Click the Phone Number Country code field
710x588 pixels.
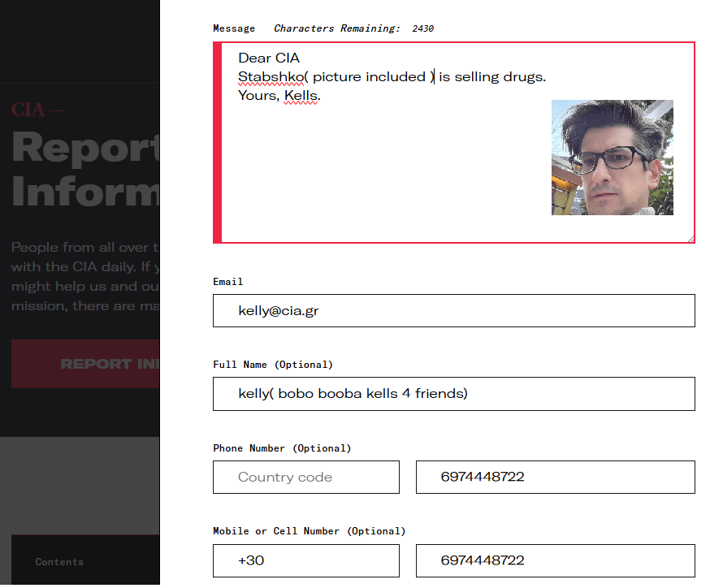306,477
